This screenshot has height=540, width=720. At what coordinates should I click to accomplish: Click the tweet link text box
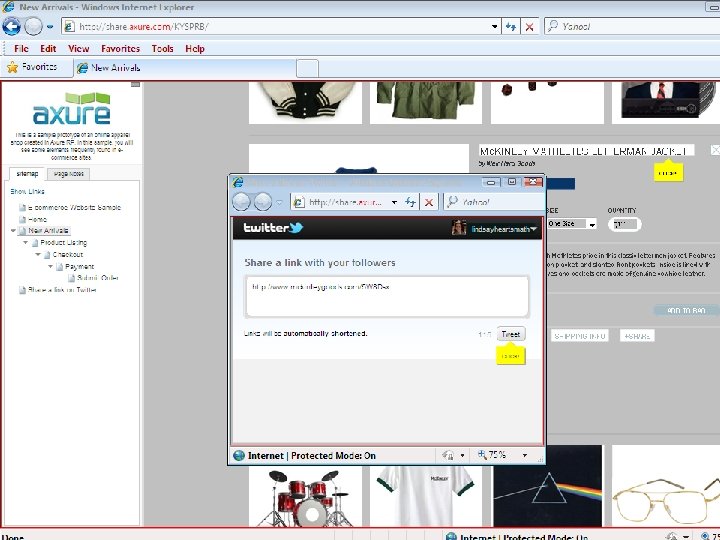coord(387,296)
